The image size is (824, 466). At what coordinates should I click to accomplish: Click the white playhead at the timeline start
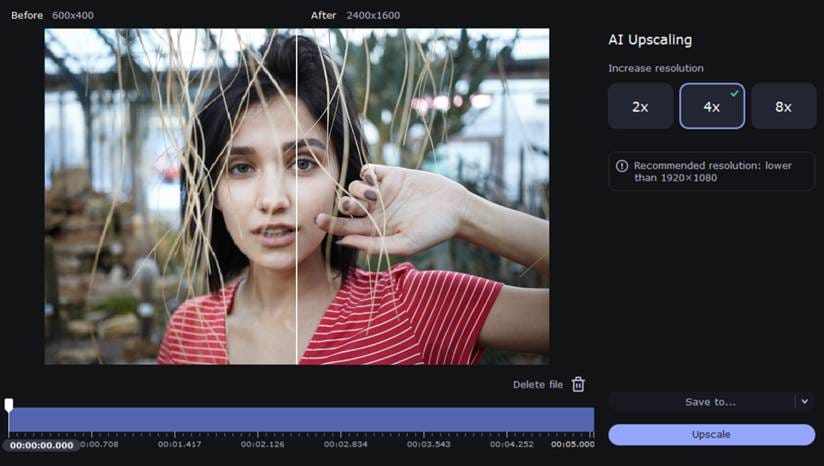tap(9, 405)
